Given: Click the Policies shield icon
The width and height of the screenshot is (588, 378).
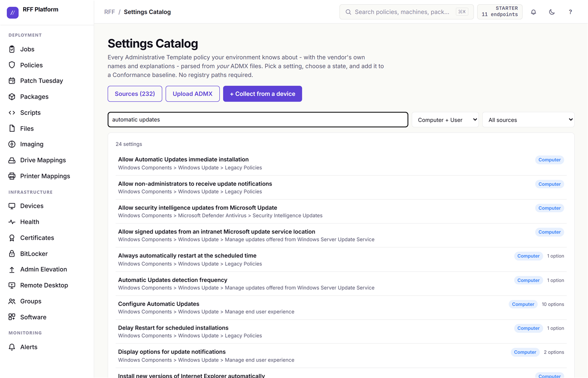Looking at the screenshot, I should 12,65.
